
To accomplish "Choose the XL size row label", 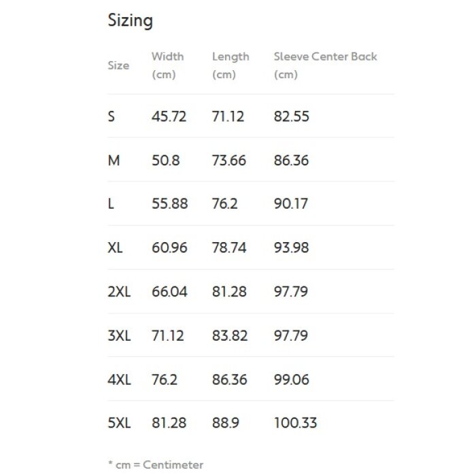I will coord(115,248).
